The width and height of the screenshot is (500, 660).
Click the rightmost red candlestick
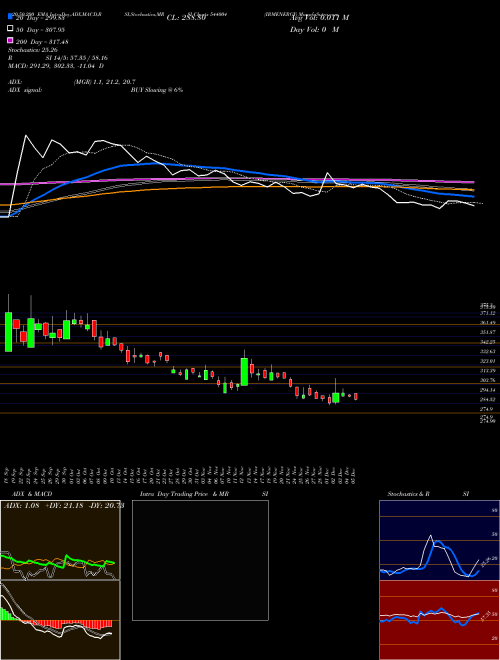point(356,397)
